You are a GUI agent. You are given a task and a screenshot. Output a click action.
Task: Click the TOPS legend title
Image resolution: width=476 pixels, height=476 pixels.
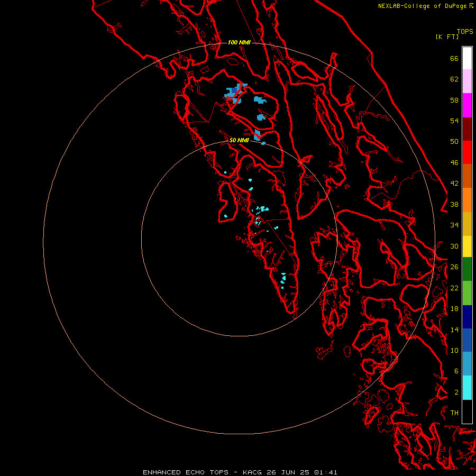click(x=465, y=31)
